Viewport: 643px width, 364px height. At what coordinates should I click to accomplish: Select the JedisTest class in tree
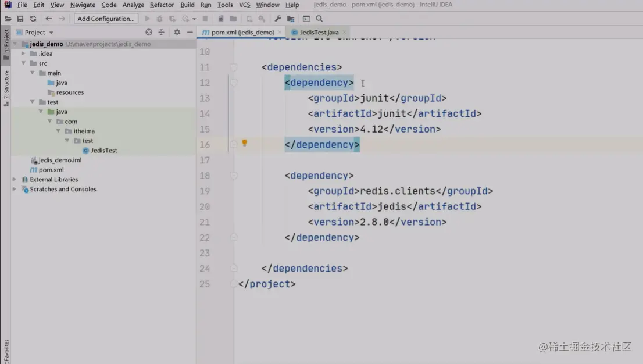(100, 151)
